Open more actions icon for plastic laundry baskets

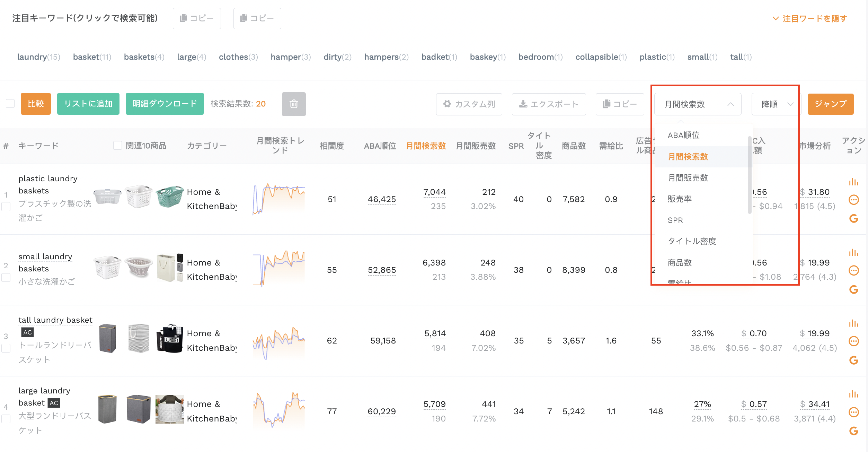point(853,200)
